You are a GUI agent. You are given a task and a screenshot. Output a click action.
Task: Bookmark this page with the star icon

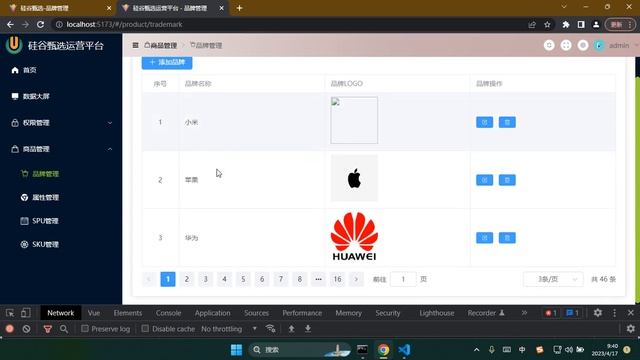click(547, 24)
